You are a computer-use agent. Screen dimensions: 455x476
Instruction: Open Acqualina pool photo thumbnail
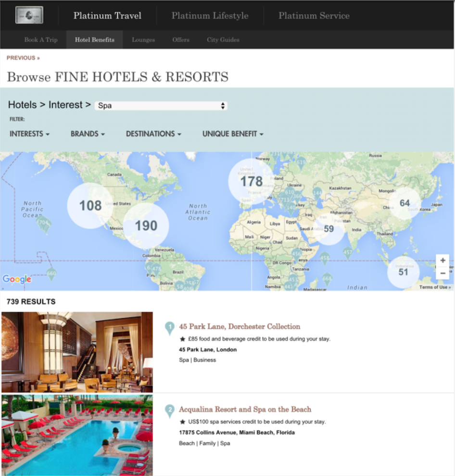click(x=77, y=435)
